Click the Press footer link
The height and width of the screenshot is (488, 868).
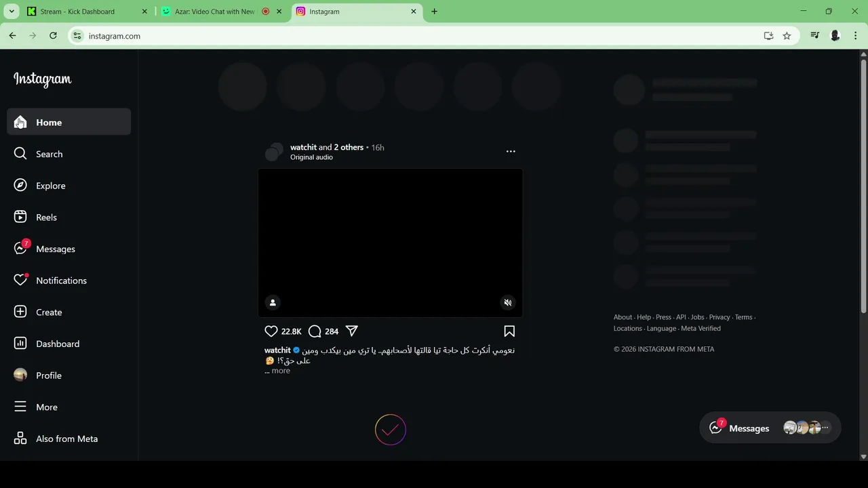coord(663,317)
